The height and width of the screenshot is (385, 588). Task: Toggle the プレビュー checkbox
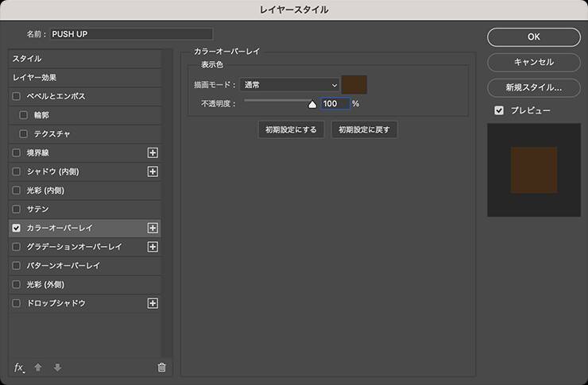(x=499, y=110)
